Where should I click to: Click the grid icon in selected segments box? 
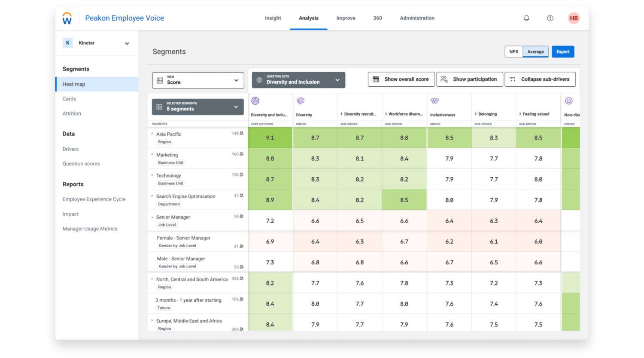159,107
